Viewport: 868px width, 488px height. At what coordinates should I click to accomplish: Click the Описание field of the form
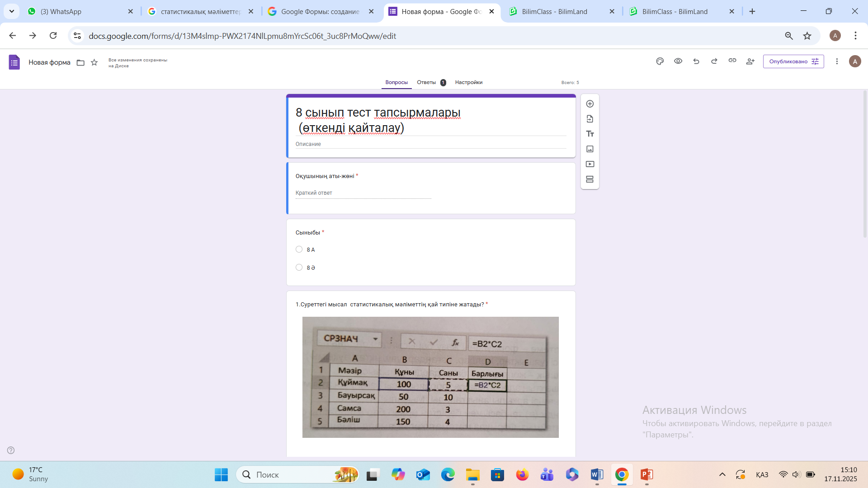pos(429,144)
